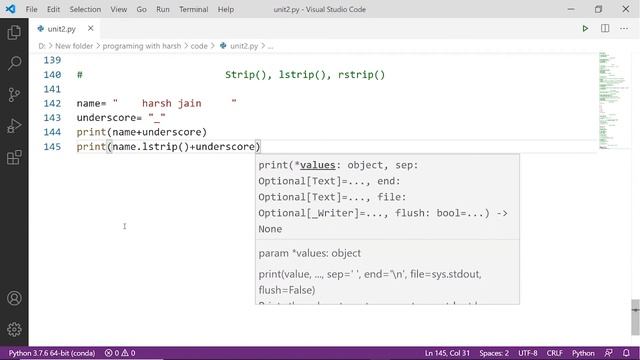
Task: Click 'programing with harsh' breadcrumb
Action: [142, 46]
